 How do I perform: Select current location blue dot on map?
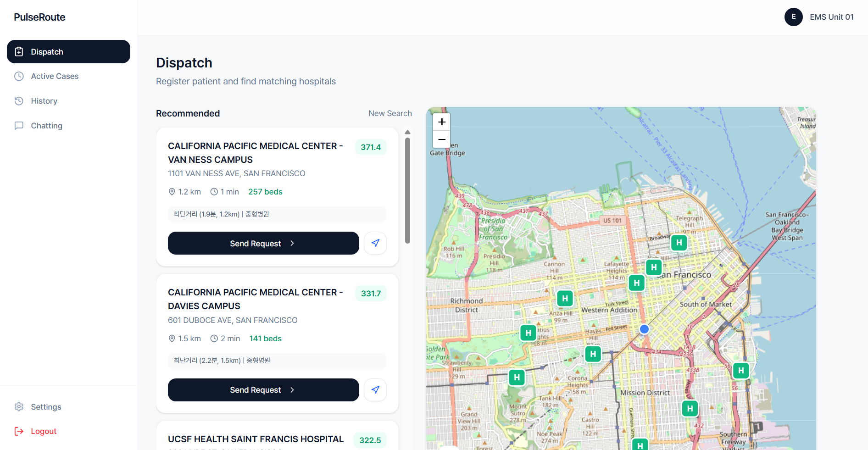[644, 329]
